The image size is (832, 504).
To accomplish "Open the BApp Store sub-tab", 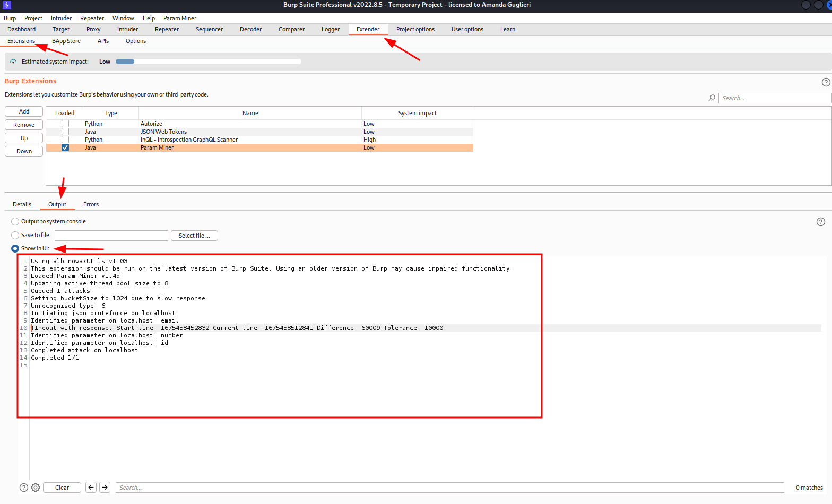I will pyautogui.click(x=66, y=41).
